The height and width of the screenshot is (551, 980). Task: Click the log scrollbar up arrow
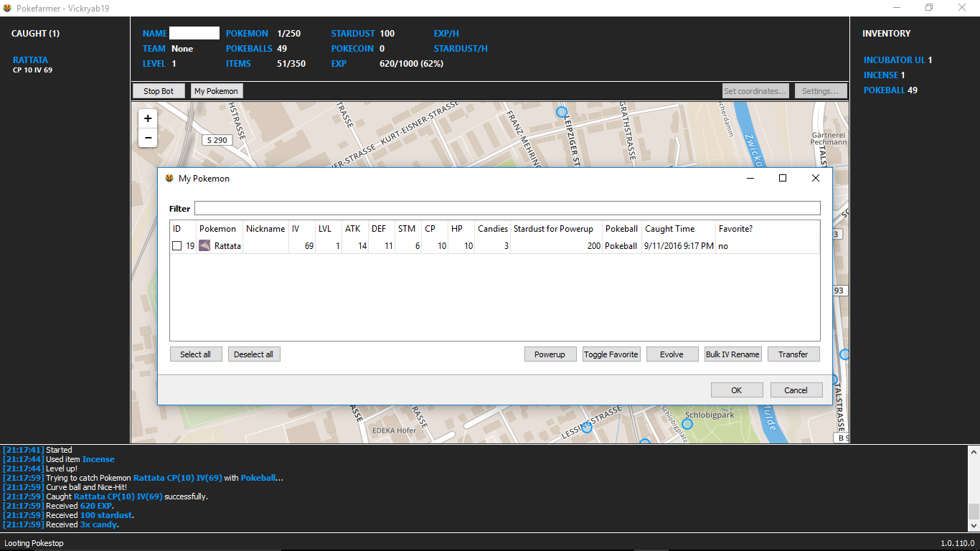click(974, 452)
